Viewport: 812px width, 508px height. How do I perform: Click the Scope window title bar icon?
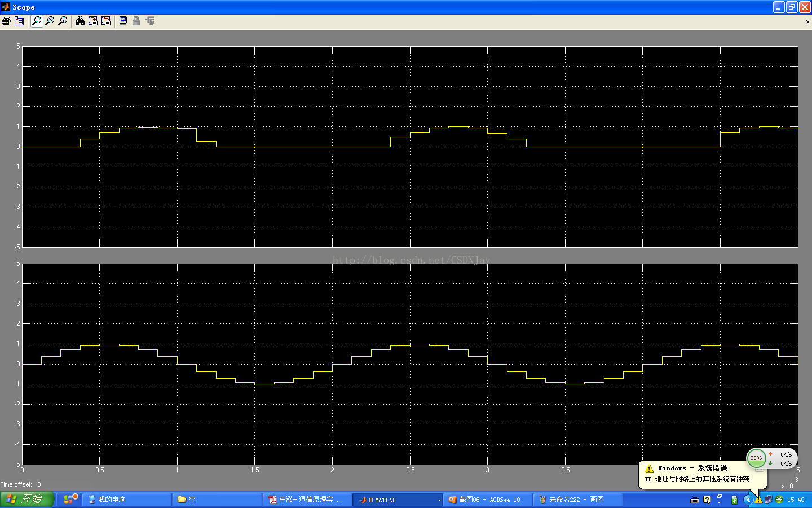tap(6, 7)
